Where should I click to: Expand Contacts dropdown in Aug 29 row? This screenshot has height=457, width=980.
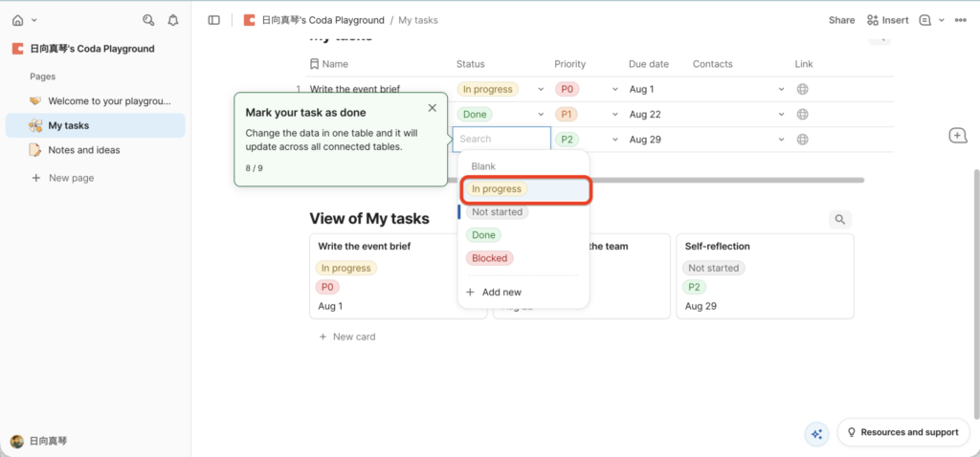click(x=782, y=140)
